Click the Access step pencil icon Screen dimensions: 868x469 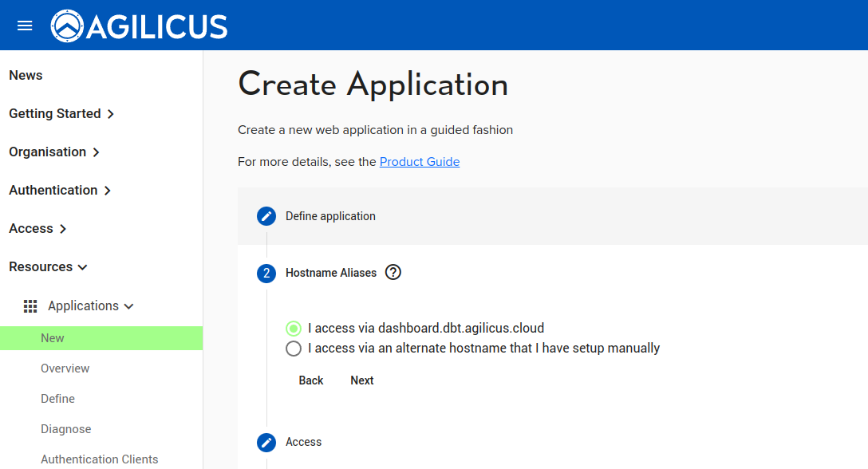click(x=266, y=442)
